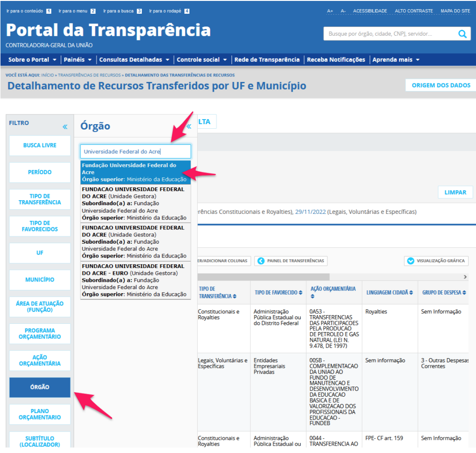Viewport: 476px width, 453px height.
Task: Sort by Grupo de Despesa column arrows
Action: 464,292
